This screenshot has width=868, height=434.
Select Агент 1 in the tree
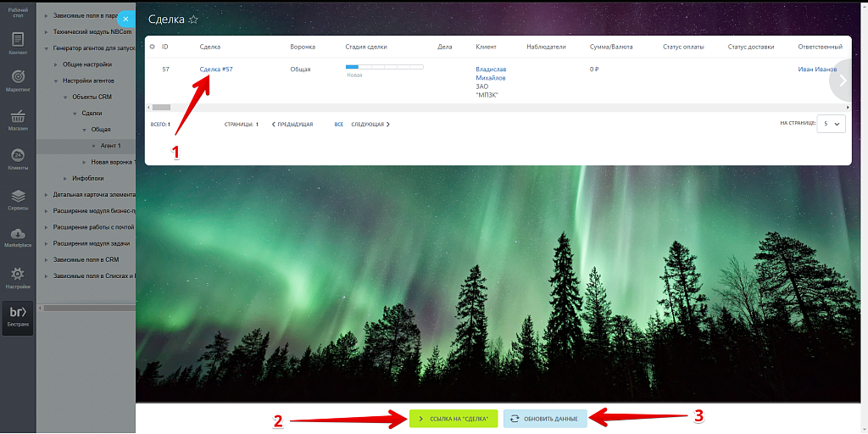110,146
